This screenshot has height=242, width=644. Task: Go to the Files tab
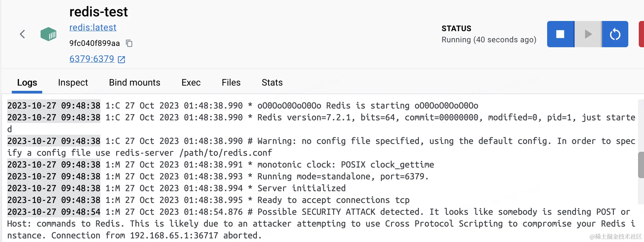pos(231,83)
